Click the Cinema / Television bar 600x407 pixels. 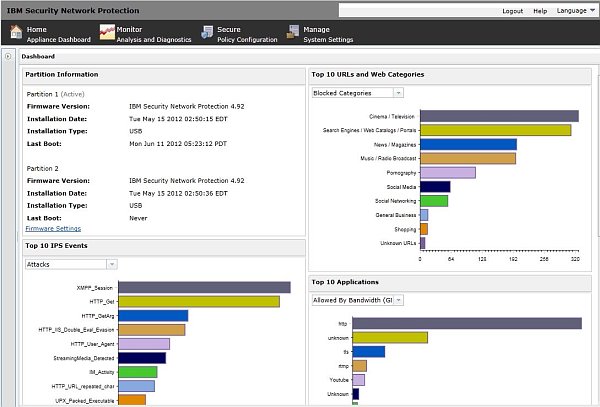pyautogui.click(x=499, y=116)
